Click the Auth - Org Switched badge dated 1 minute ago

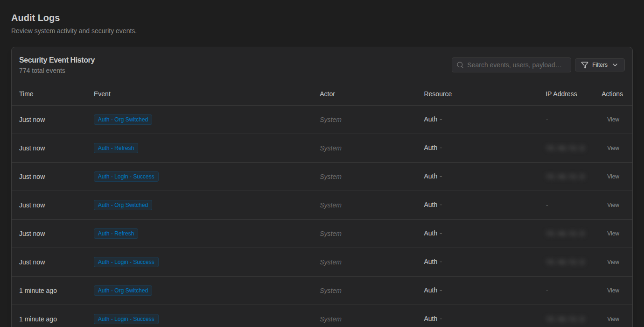[x=123, y=291]
